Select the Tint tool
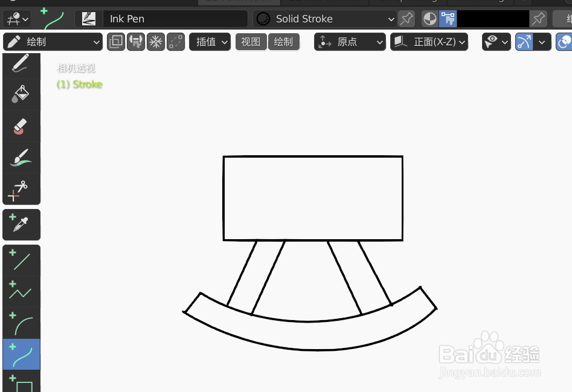This screenshot has width=572, height=392. [21, 157]
